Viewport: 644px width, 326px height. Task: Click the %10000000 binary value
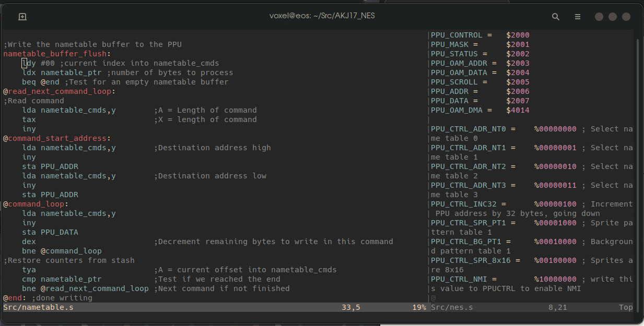click(x=555, y=279)
